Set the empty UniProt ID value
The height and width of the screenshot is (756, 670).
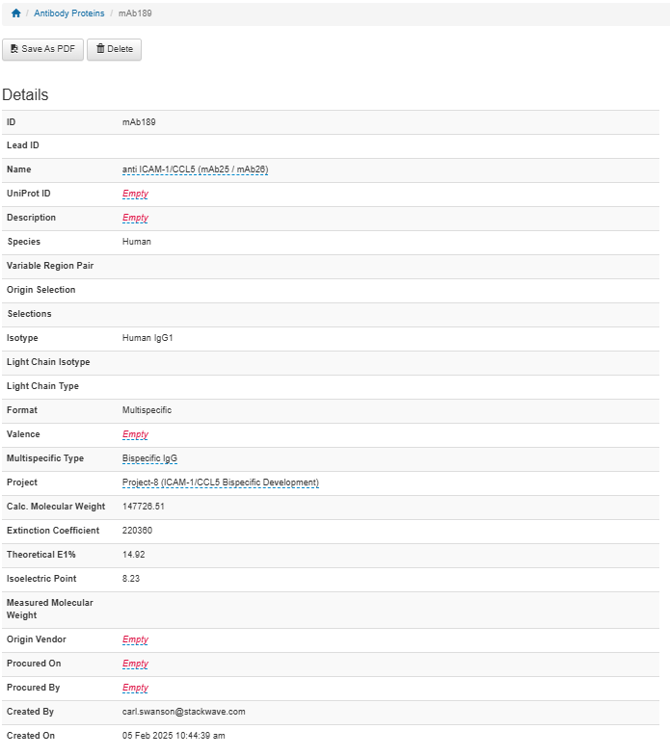point(135,194)
